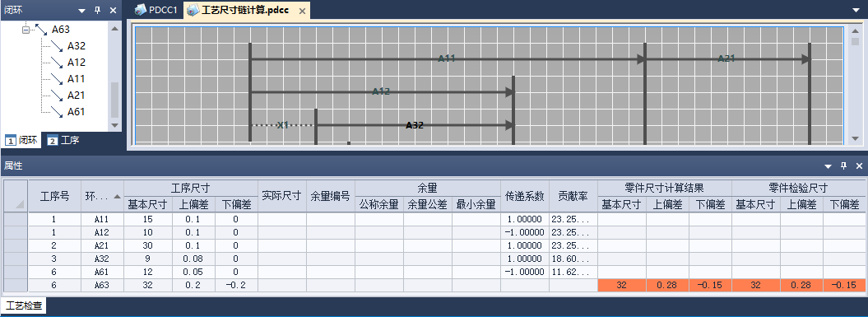Click contribution rate 11.62... cell
The height and width of the screenshot is (317, 868).
573,272
